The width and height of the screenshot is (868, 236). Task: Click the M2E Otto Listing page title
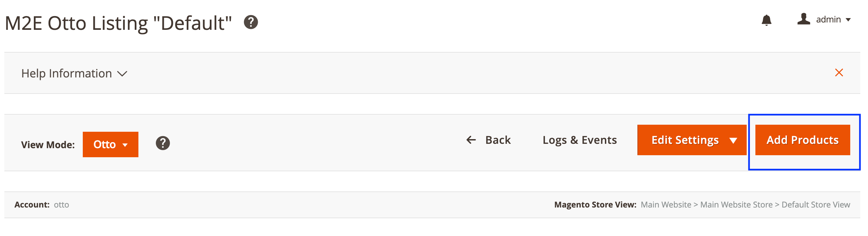click(x=118, y=23)
